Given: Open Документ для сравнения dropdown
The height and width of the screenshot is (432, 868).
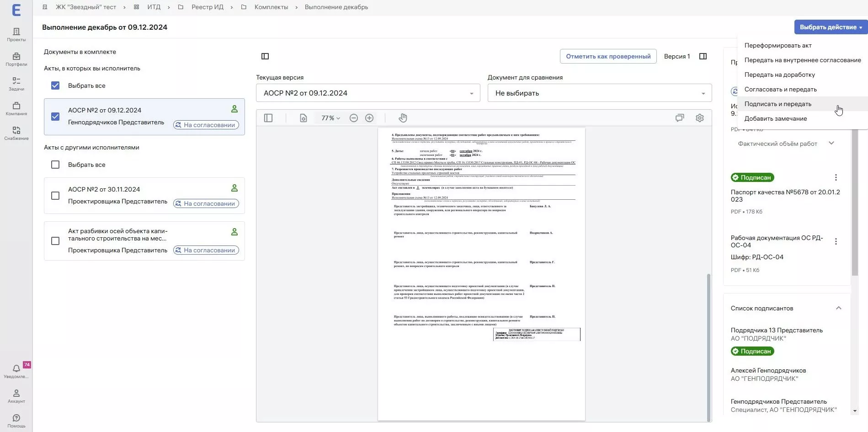Looking at the screenshot, I should tap(599, 93).
